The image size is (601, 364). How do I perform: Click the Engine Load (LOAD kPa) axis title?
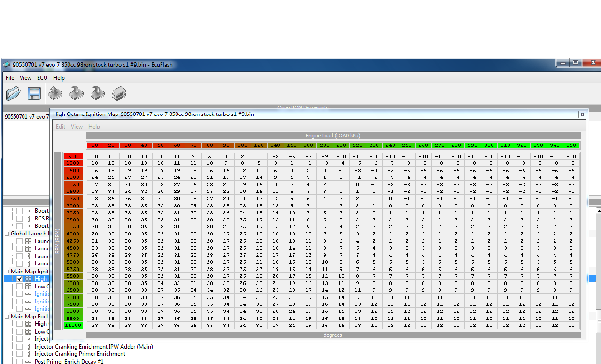point(333,136)
